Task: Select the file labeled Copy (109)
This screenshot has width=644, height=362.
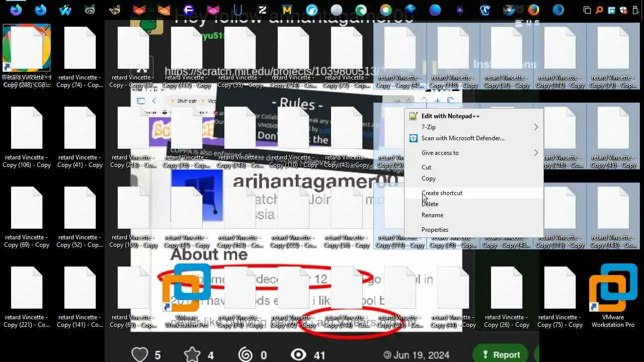Action: [133, 217]
